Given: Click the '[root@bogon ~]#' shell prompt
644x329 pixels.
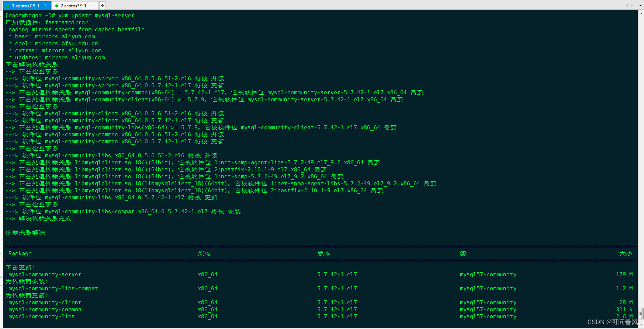Looking at the screenshot, I should 30,15.
